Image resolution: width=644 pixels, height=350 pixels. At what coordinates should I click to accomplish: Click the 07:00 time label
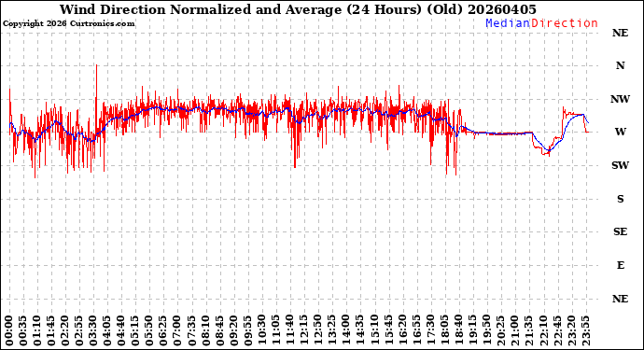178,330
